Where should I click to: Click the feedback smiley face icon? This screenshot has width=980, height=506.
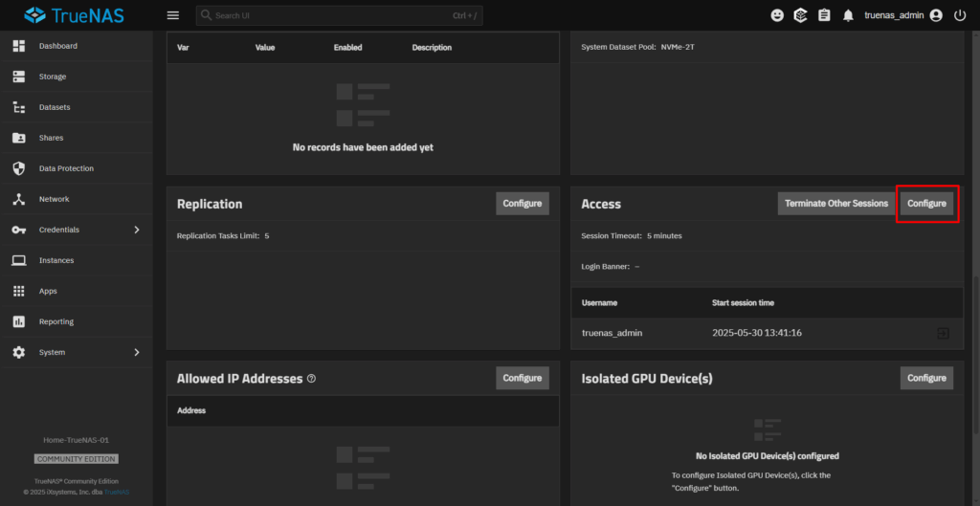777,15
